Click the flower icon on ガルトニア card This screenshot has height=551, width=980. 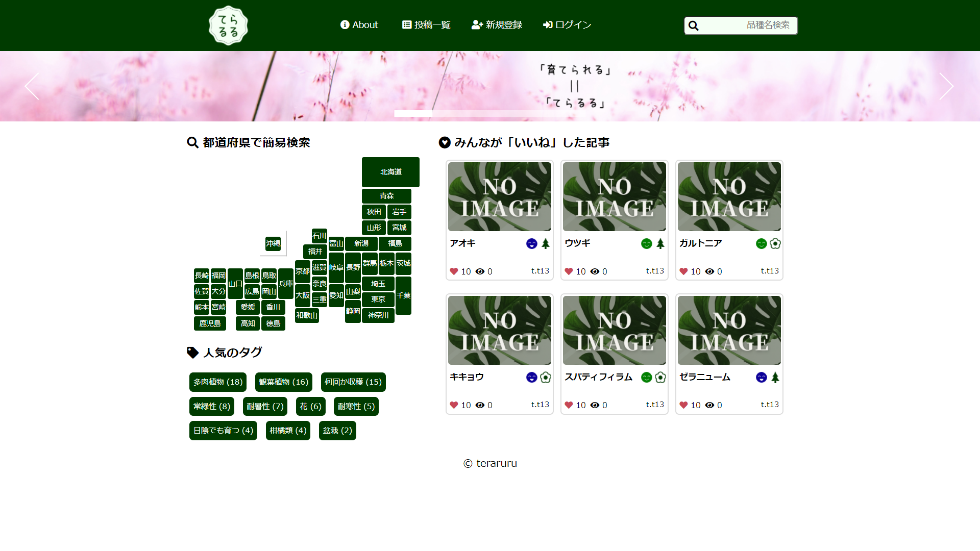775,244
